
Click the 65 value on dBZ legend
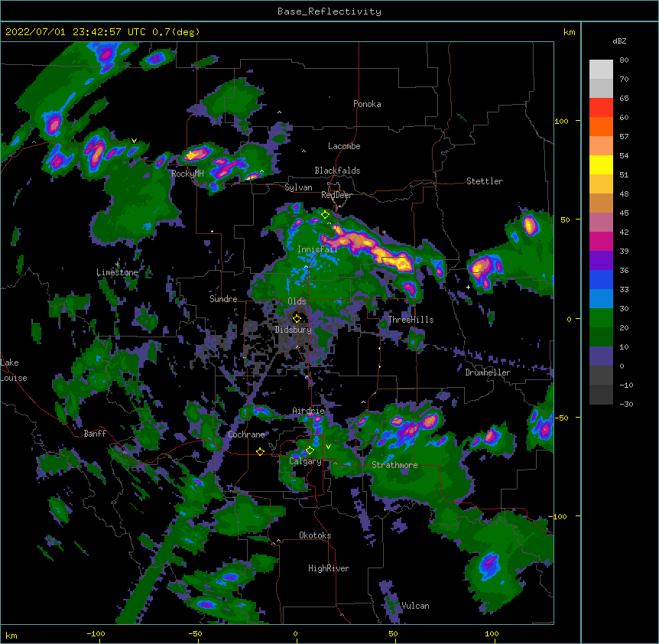click(x=624, y=99)
